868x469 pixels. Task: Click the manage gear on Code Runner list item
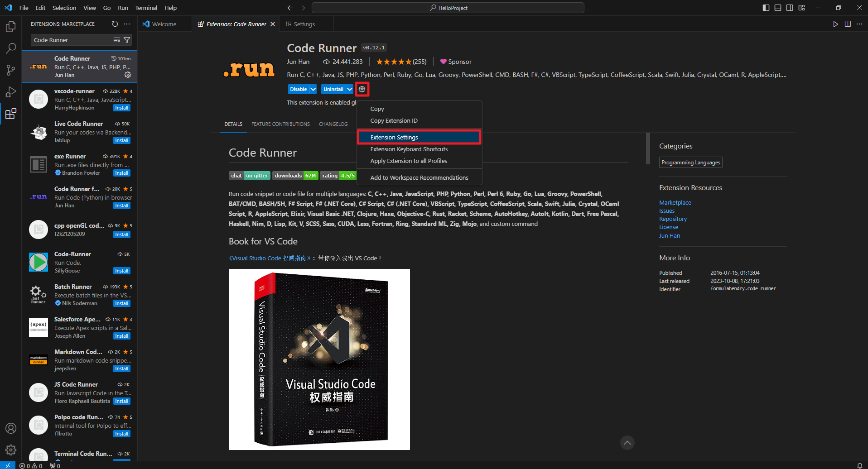pyautogui.click(x=128, y=75)
